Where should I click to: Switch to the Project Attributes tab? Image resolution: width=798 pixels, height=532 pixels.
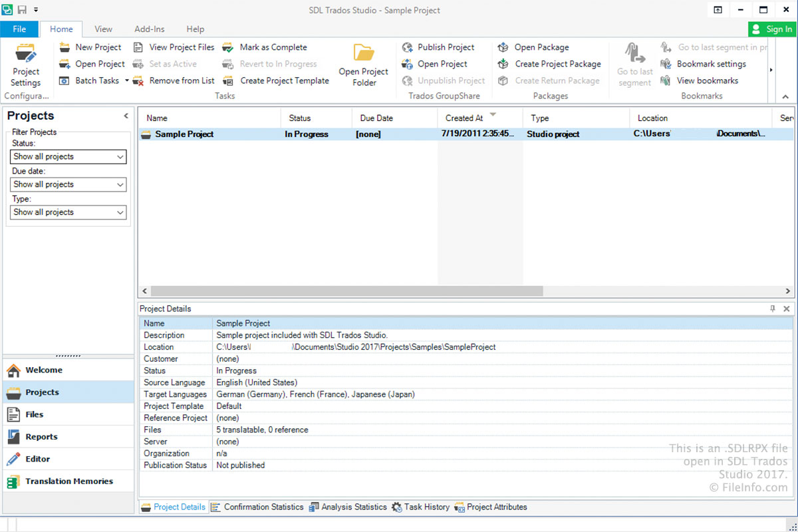point(491,507)
